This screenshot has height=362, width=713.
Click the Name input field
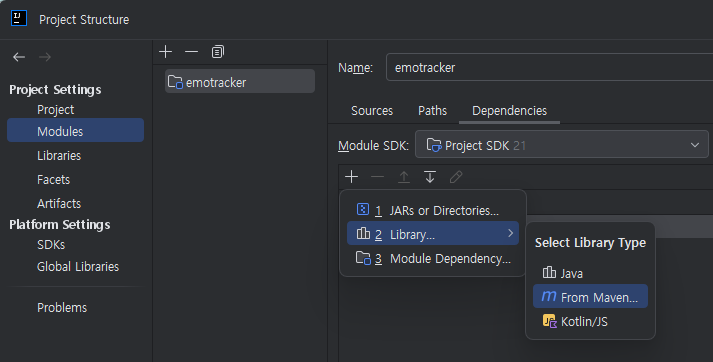(549, 67)
